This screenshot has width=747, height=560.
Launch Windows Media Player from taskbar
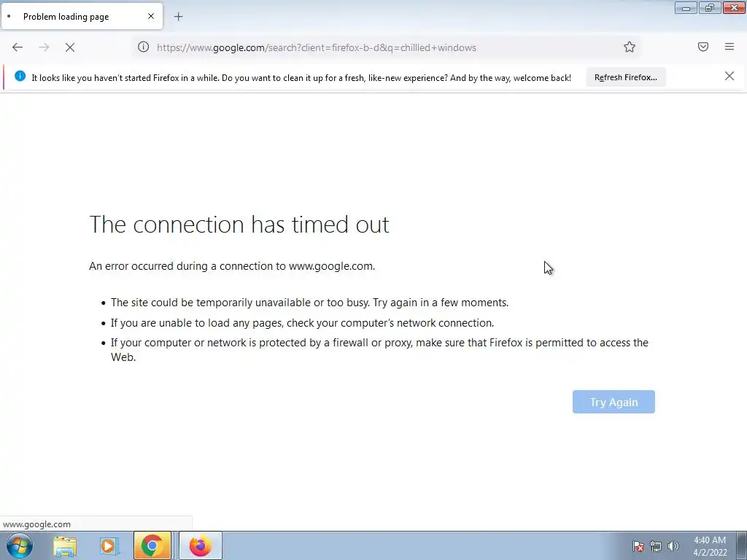[x=109, y=546]
